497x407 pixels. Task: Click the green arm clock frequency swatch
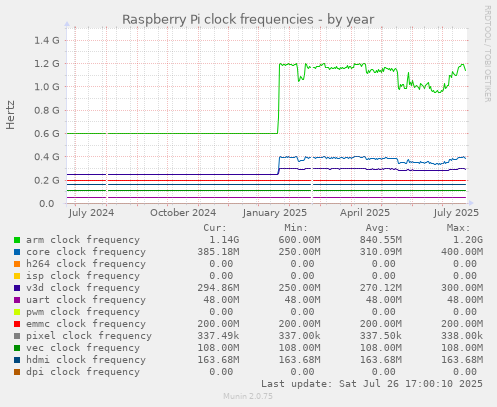tap(17, 240)
